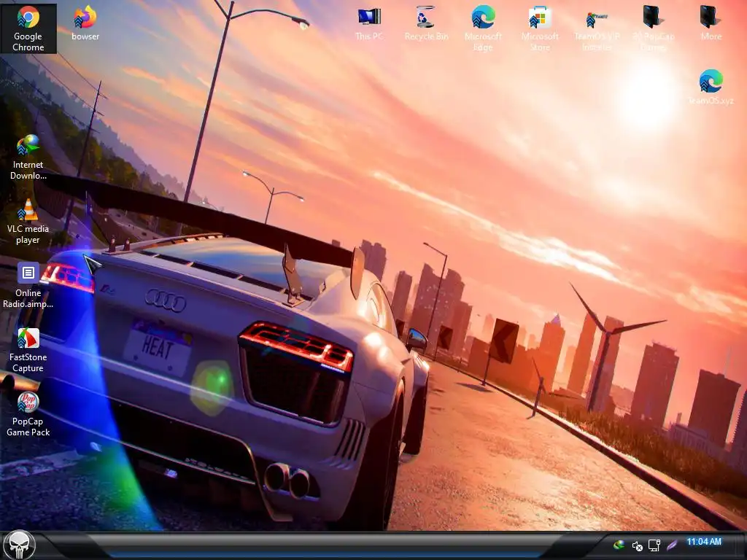Viewport: 747px width, 560px height.
Task: Open Online Radio.aimp playlist file
Action: click(28, 285)
